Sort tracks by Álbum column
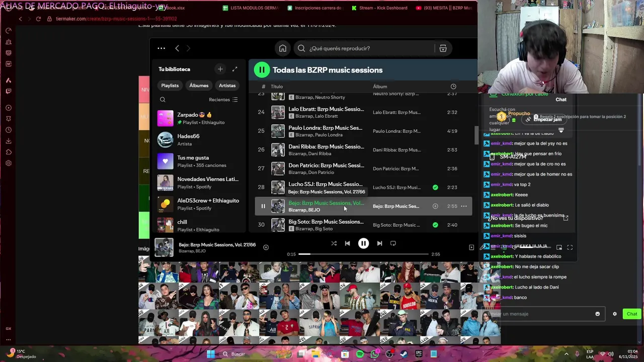 380,86
